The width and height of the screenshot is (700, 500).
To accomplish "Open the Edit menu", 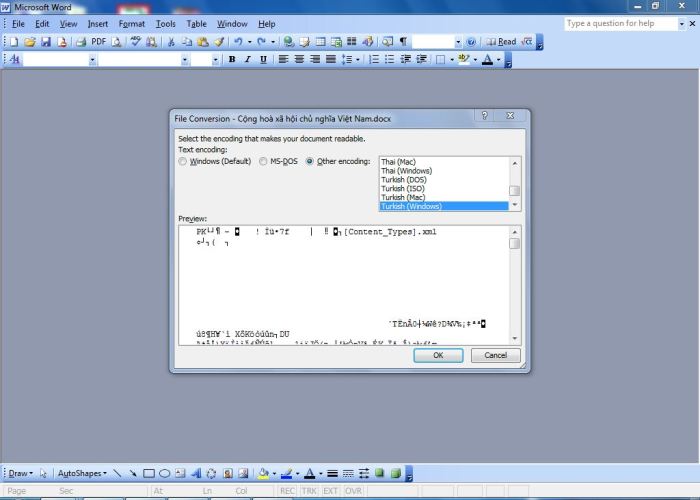I will click(42, 24).
